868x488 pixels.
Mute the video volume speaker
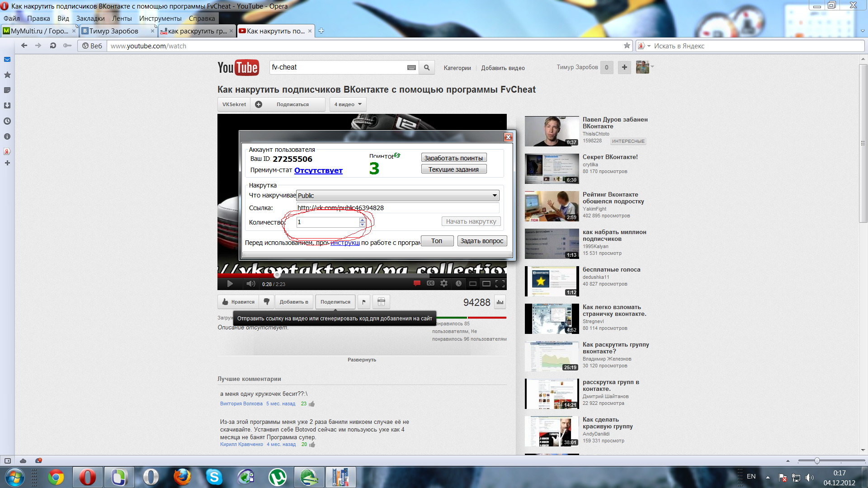click(x=250, y=284)
